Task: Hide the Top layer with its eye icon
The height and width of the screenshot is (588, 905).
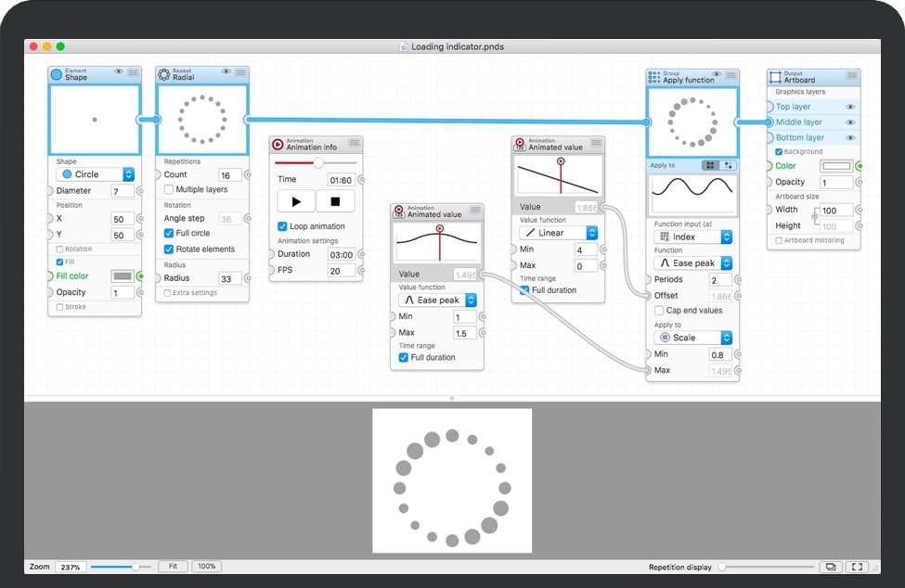Action: [850, 107]
